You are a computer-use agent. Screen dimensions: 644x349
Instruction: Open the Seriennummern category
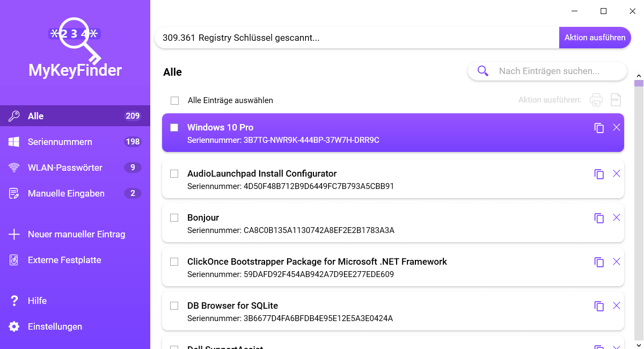[x=60, y=142]
